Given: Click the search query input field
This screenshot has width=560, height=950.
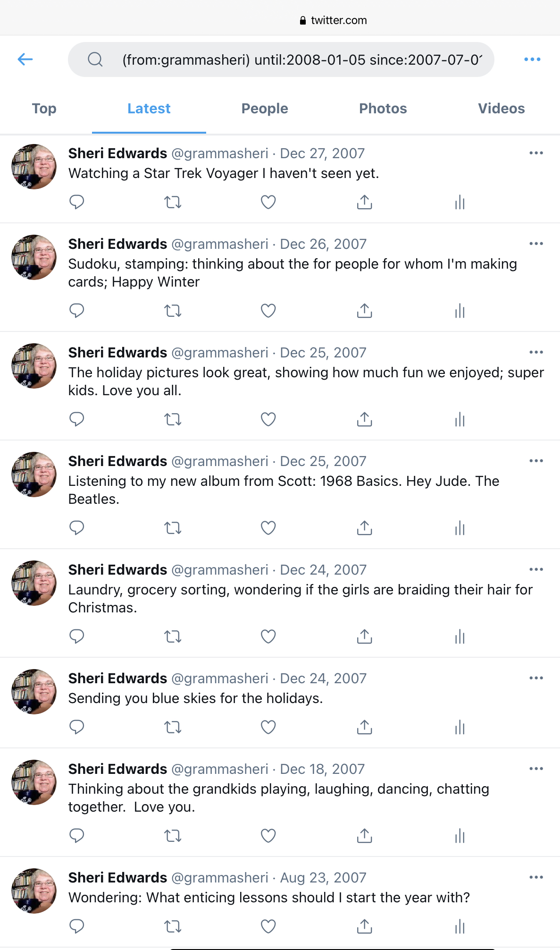Looking at the screenshot, I should (x=302, y=60).
